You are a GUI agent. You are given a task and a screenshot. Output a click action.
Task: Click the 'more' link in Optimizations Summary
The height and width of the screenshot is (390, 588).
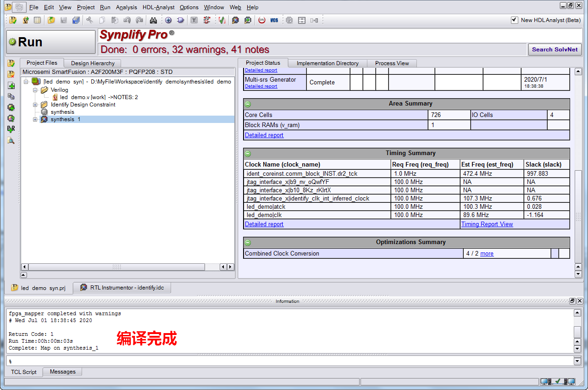pos(487,254)
